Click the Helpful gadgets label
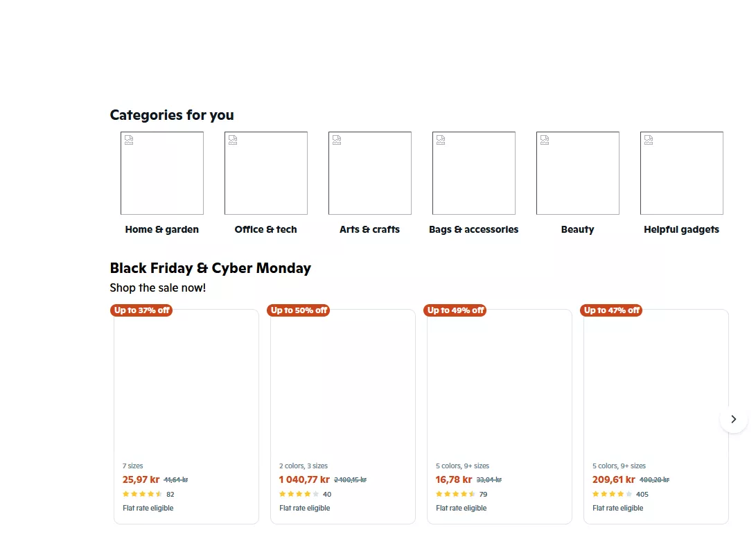The width and height of the screenshot is (756, 539). [682, 229]
